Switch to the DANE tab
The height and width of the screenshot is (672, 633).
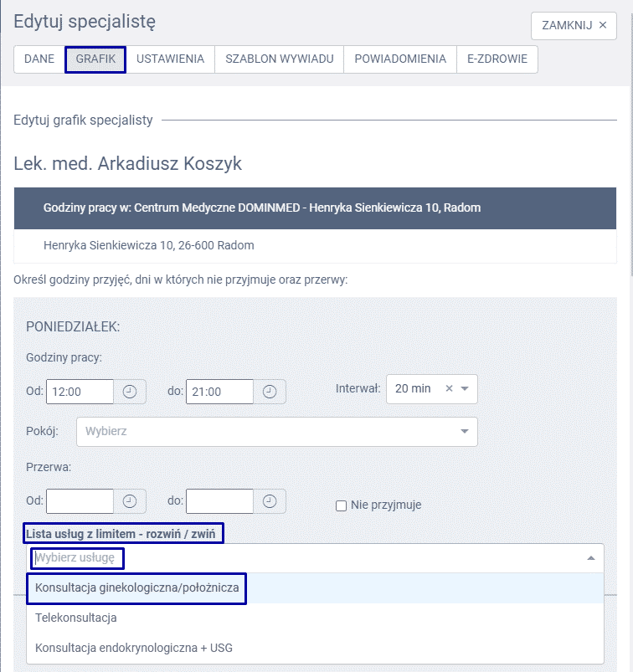click(x=39, y=59)
